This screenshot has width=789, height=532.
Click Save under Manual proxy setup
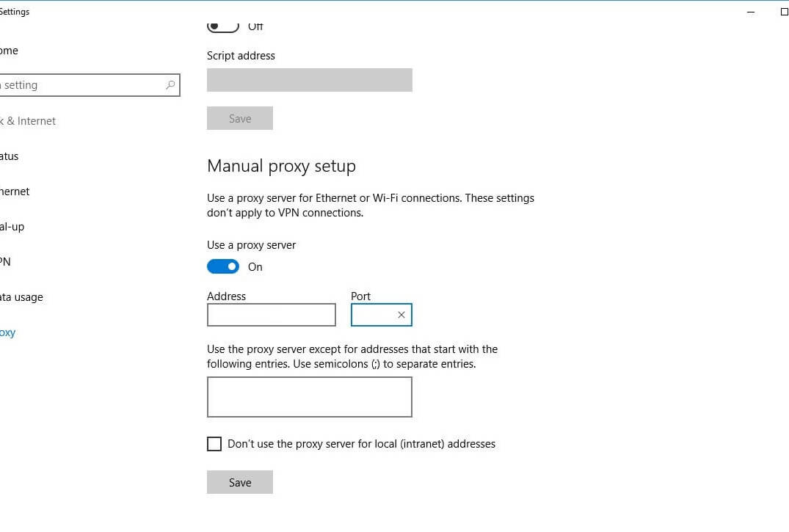240,482
